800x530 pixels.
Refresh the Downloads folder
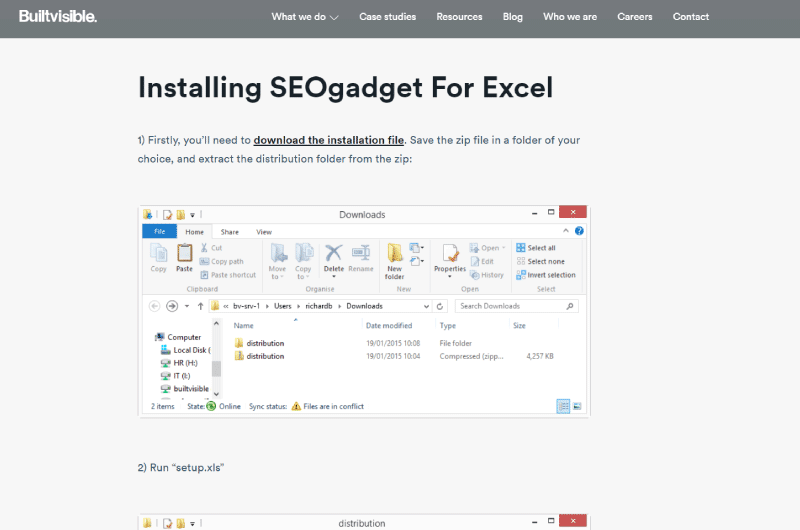point(440,306)
